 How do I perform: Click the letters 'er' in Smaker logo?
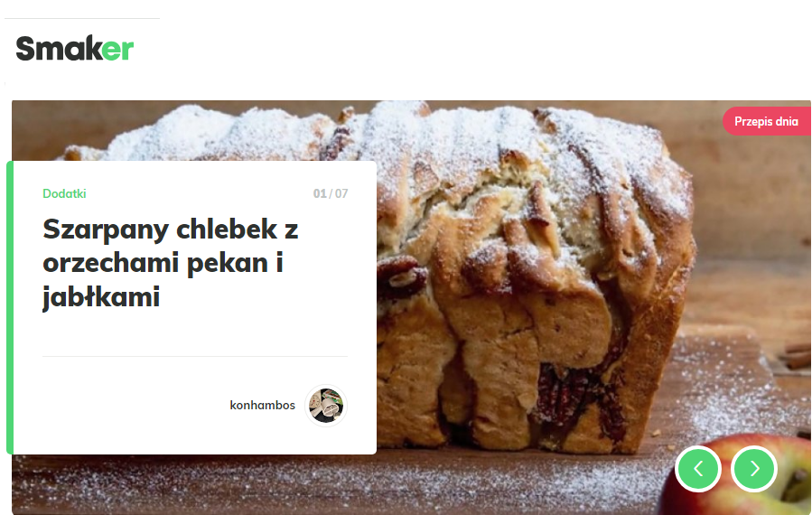(x=117, y=50)
